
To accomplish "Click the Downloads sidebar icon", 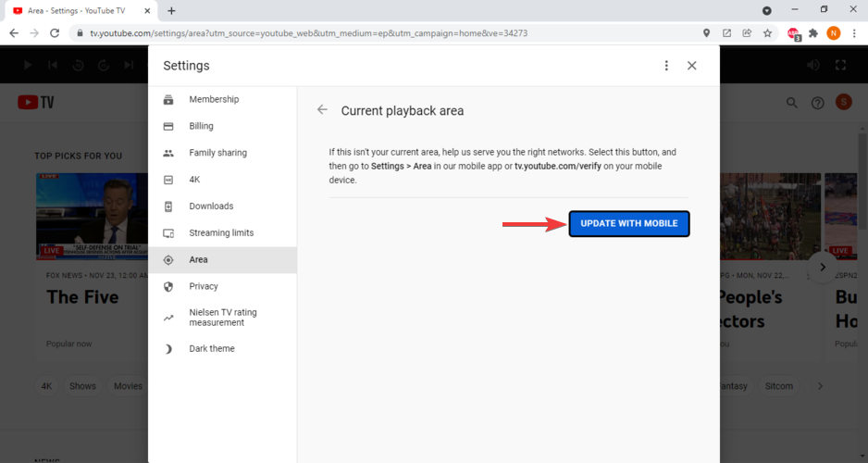I will [168, 206].
